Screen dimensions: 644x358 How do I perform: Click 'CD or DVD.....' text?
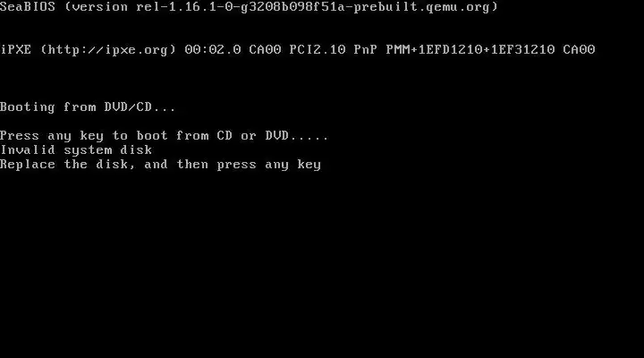(272, 136)
